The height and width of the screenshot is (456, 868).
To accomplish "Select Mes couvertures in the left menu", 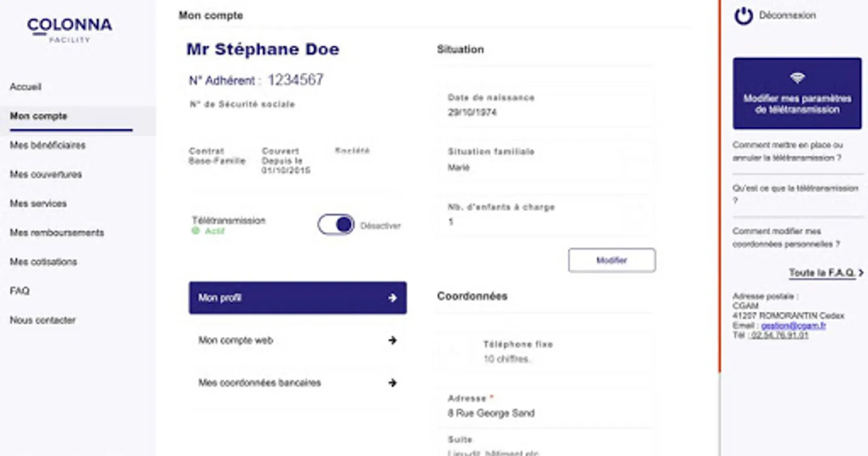I will pyautogui.click(x=46, y=174).
